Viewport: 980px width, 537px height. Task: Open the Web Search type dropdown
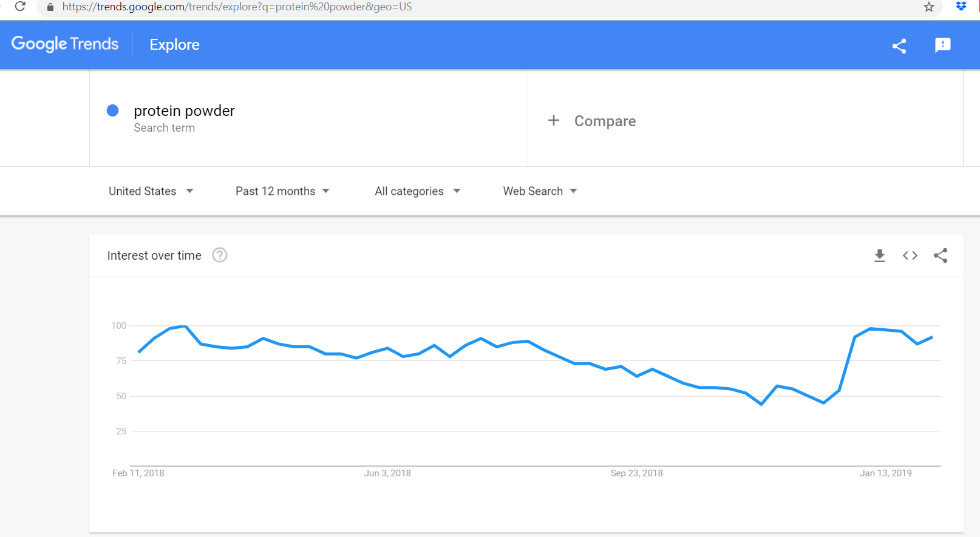(x=540, y=191)
